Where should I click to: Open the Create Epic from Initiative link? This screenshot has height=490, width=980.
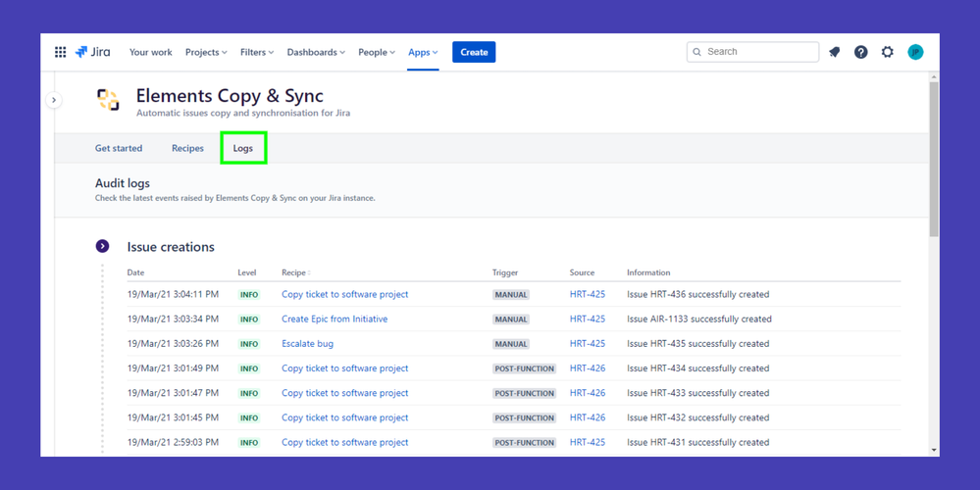coord(335,318)
